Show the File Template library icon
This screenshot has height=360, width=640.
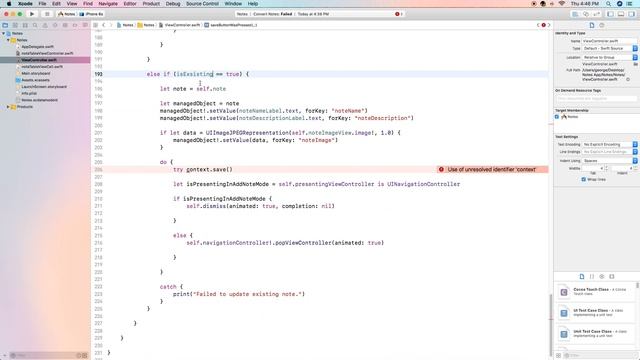coord(582,276)
